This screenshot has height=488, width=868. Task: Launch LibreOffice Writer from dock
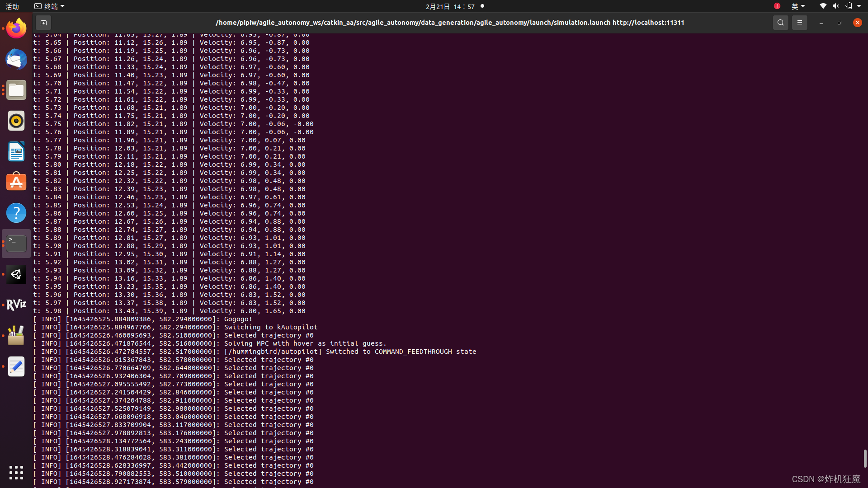(16, 151)
